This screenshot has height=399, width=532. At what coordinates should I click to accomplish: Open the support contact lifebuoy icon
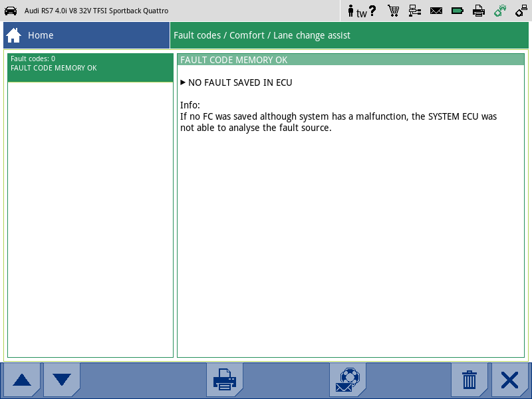(x=348, y=380)
